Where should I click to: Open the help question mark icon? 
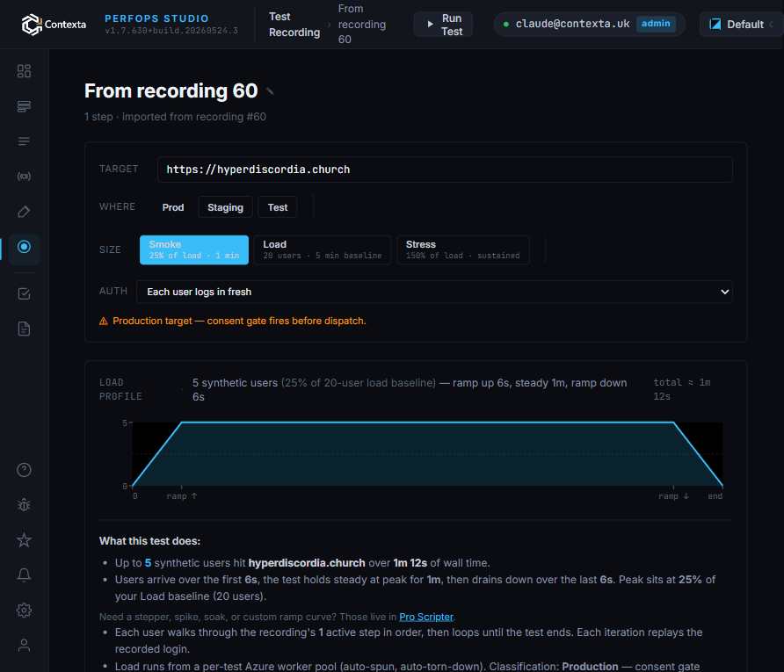(x=24, y=470)
